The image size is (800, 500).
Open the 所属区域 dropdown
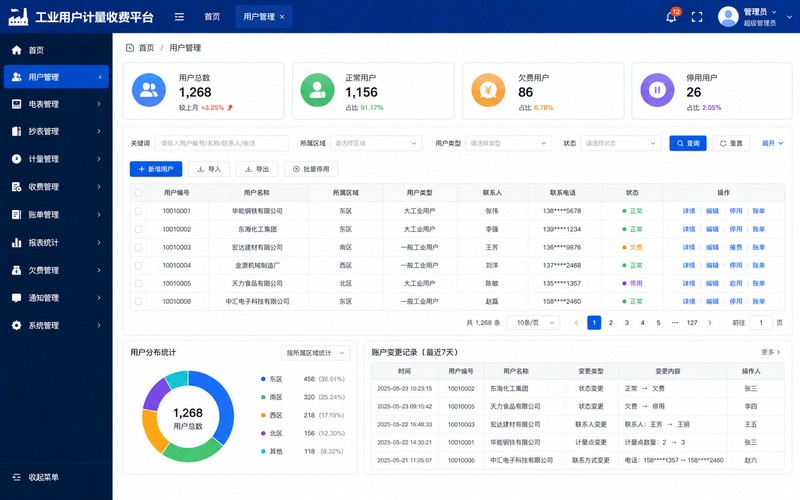pyautogui.click(x=376, y=143)
